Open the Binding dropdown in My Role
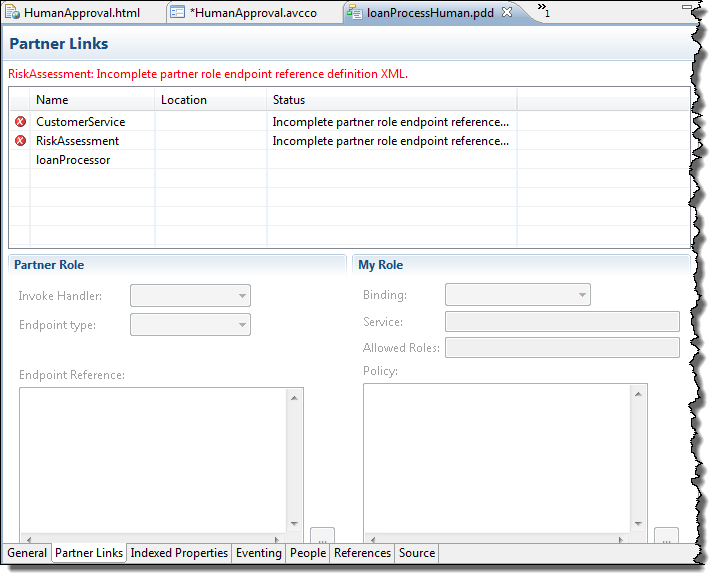 pos(517,295)
